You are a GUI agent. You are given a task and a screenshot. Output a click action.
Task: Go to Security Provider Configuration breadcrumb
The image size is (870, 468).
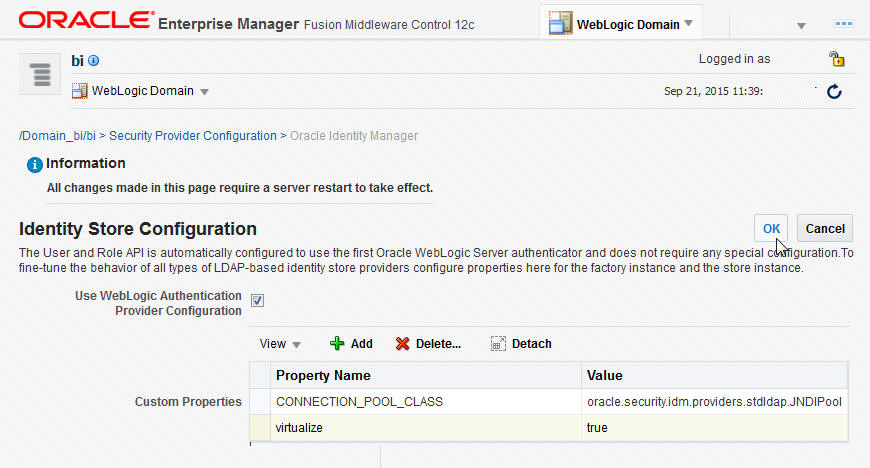193,136
